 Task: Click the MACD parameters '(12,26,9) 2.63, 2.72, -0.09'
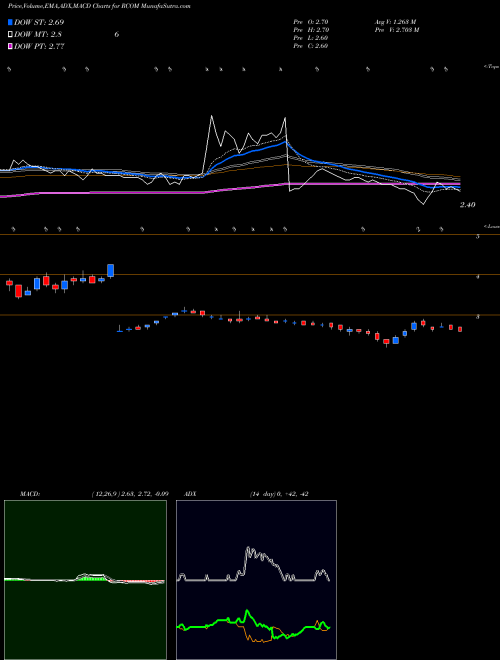130,494
